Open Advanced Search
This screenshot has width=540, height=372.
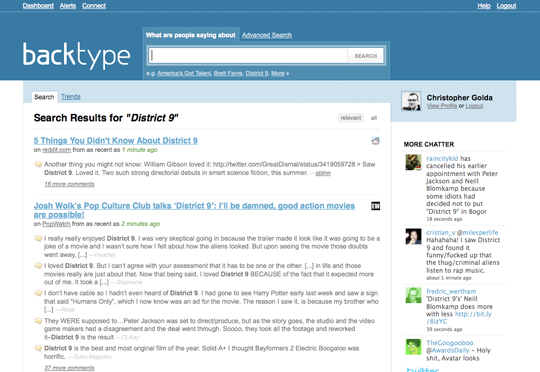[267, 35]
